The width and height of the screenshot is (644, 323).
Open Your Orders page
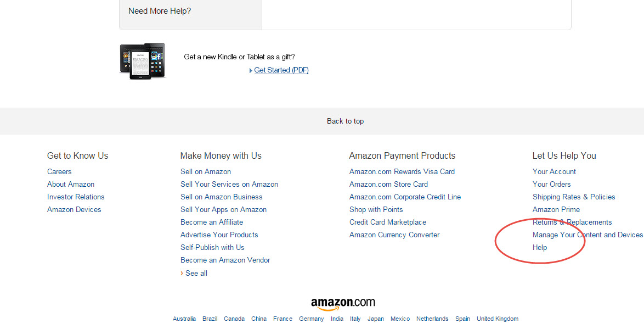tap(551, 184)
